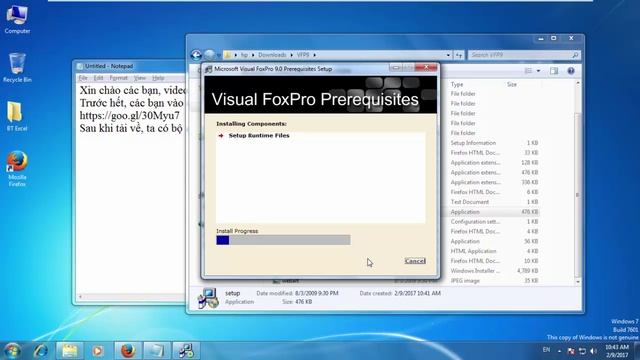Viewport: 640px width, 360px height.
Task: Expand the arrow after VFP9 in breadcrumb
Action: tap(315, 55)
